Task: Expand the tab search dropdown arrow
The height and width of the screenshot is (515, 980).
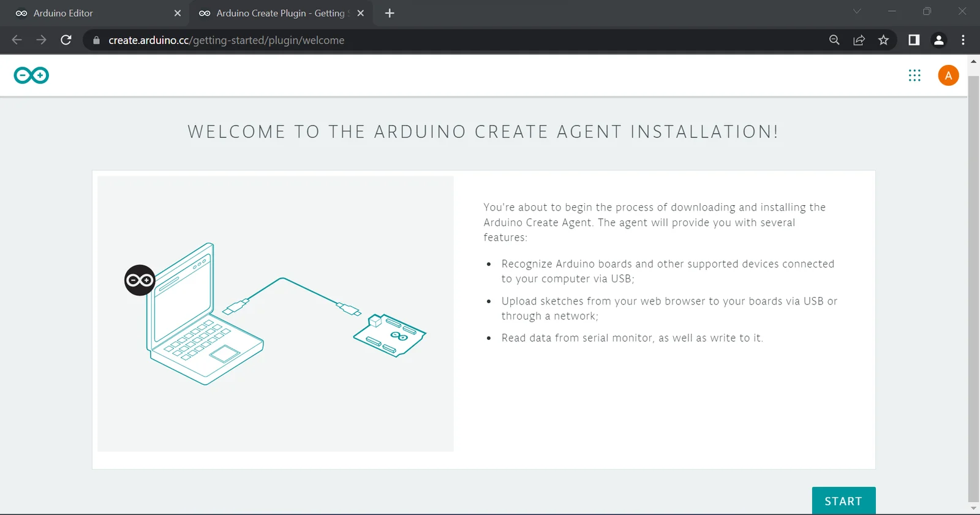Action: click(857, 11)
